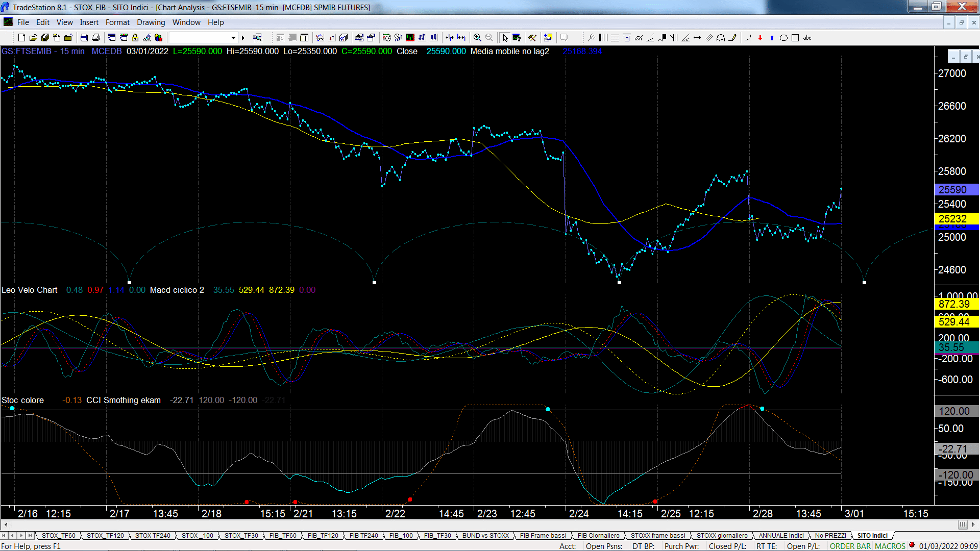Select the abc text drawing tool

click(807, 38)
